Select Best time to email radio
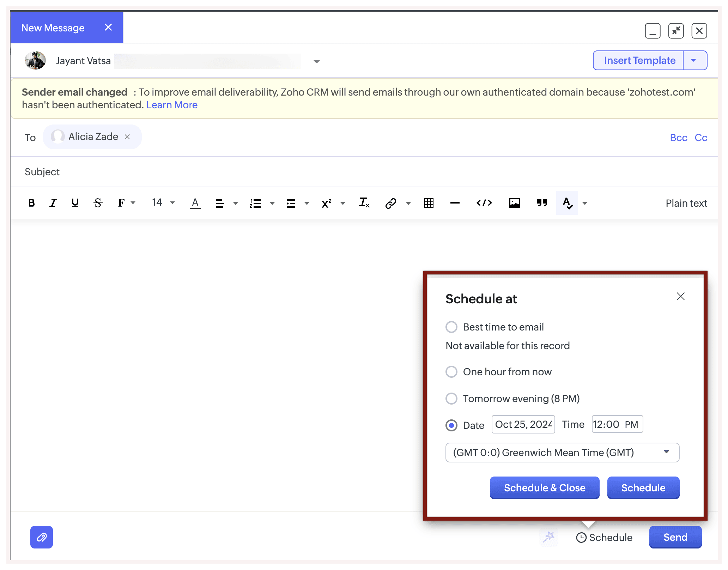This screenshot has width=728, height=570. (x=451, y=327)
